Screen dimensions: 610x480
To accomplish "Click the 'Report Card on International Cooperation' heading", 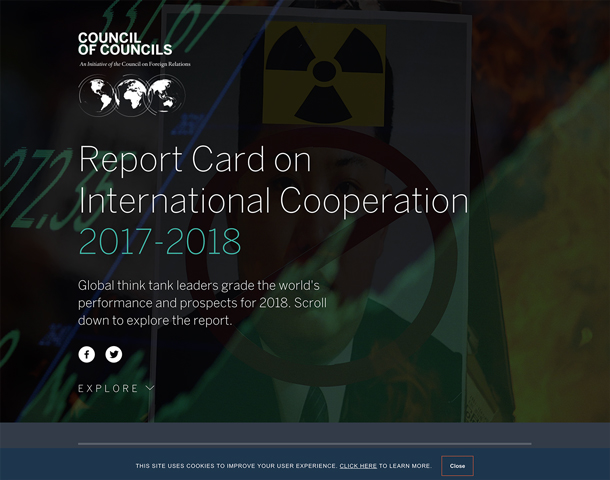I will tap(273, 180).
